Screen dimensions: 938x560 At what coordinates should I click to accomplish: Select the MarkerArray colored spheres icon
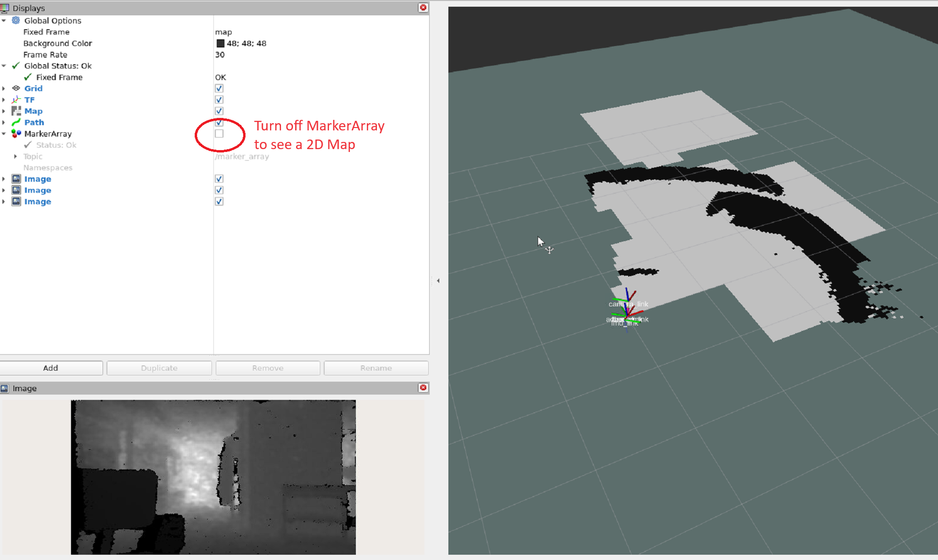16,133
